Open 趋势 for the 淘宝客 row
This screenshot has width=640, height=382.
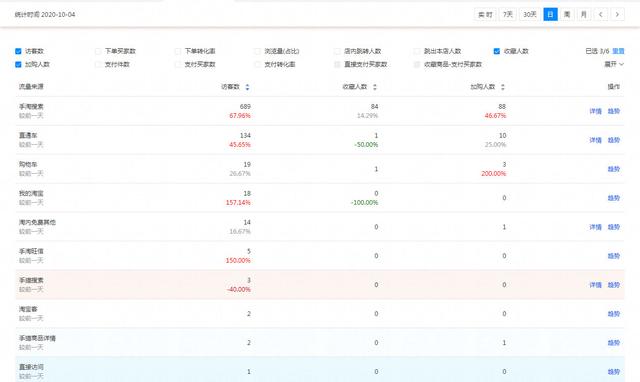point(614,314)
